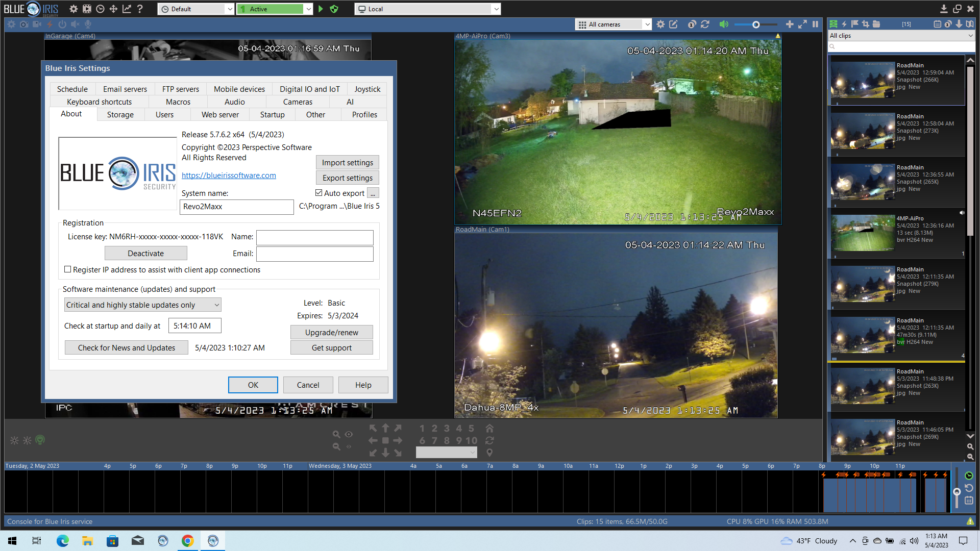Open the All clips filter dropdown
This screenshot has height=551, width=980.
click(901, 36)
